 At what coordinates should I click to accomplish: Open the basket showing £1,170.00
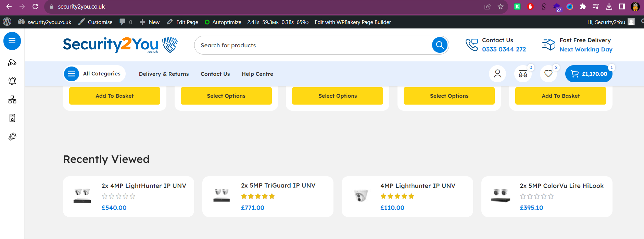(x=589, y=74)
